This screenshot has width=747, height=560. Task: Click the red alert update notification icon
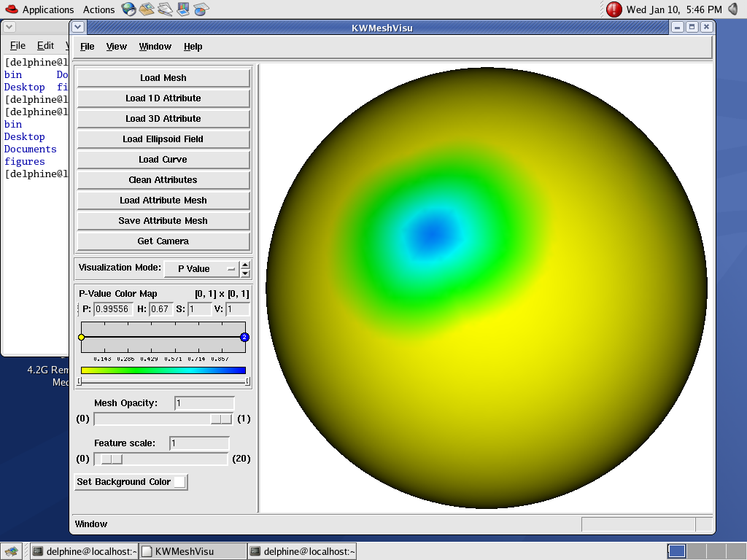(x=614, y=9)
